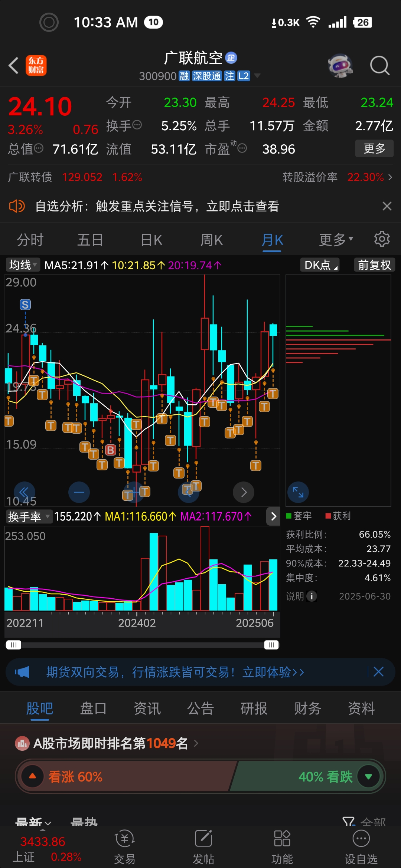
Task: Tap the 上证 index ticker
Action: point(46,849)
